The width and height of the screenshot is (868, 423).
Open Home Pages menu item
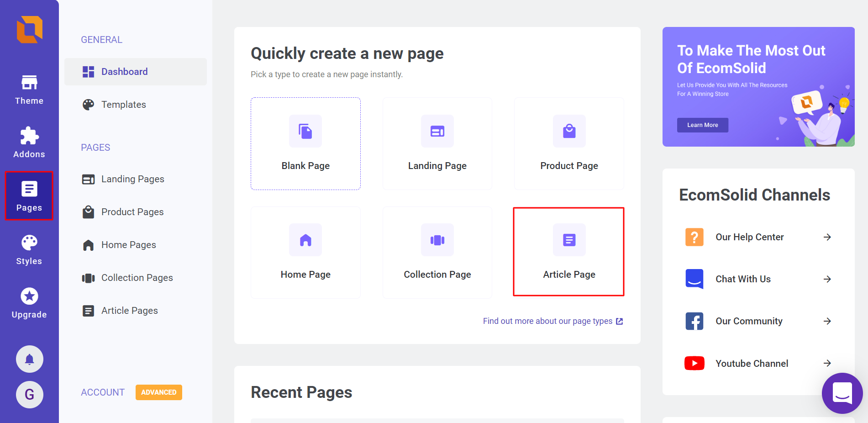136,245
